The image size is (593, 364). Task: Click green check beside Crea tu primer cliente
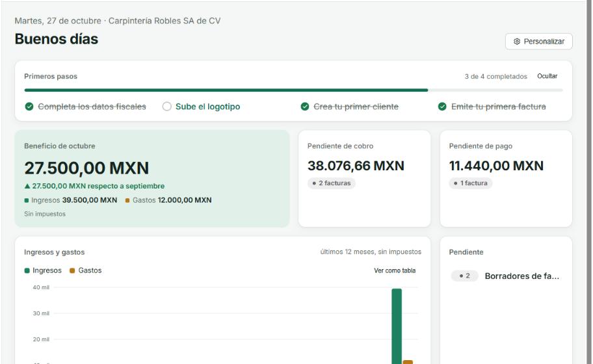click(305, 107)
